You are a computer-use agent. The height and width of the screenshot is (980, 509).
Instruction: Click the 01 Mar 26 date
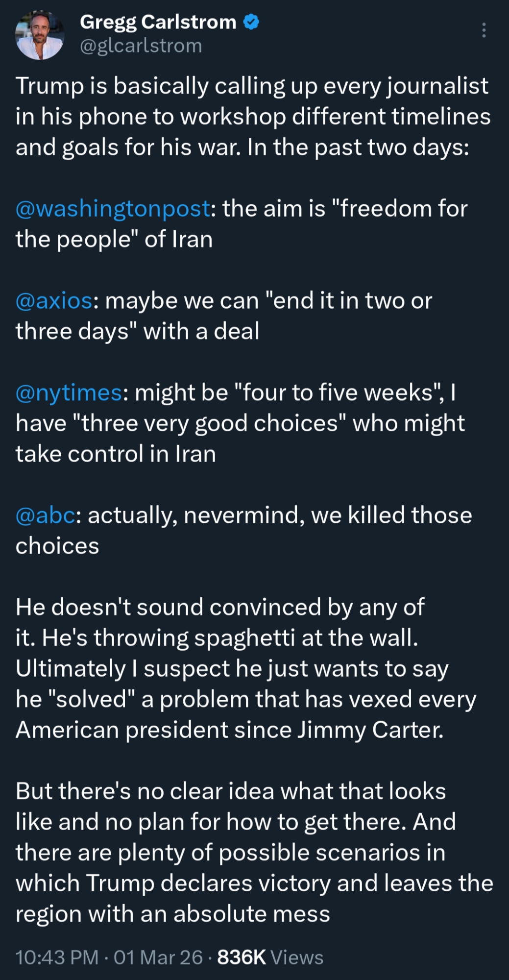click(158, 957)
